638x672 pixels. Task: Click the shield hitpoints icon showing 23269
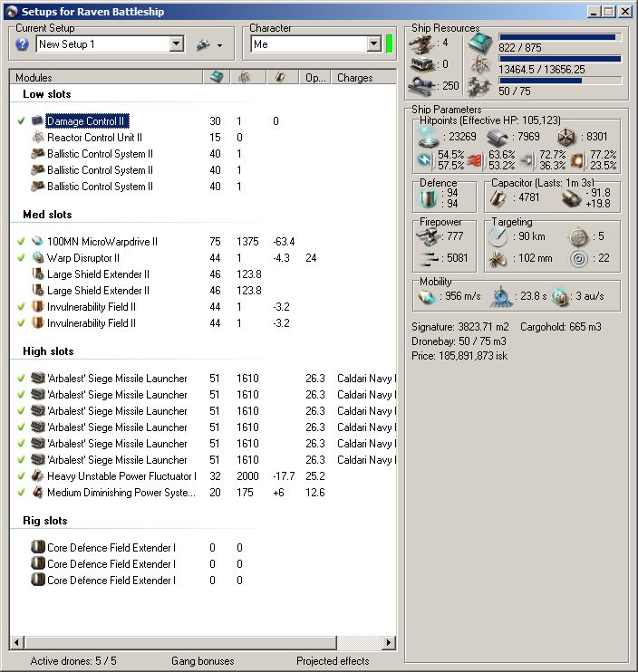(x=428, y=137)
